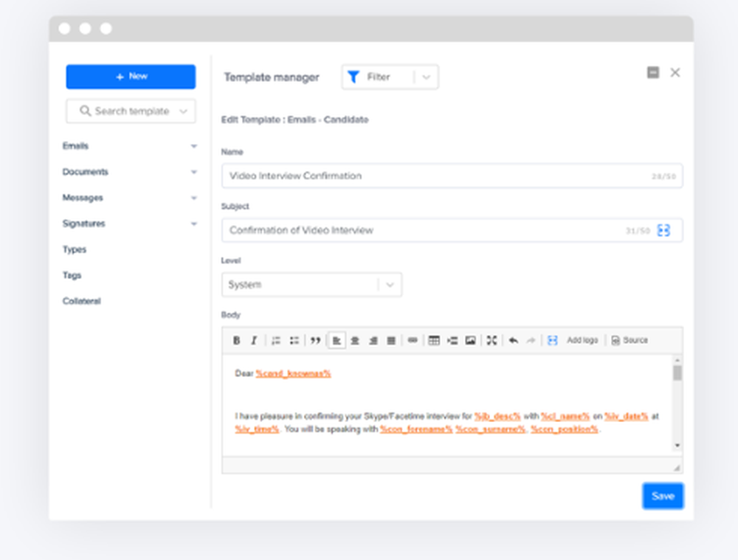
Task: Switch editor to Source view
Action: [x=630, y=340]
